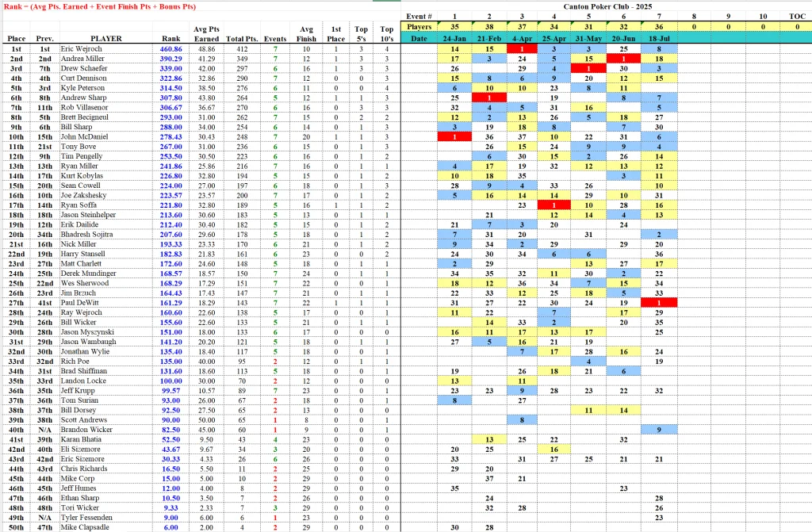The width and height of the screenshot is (812, 532).
Task: Select the red 1st place cell in event 3
Action: (x=522, y=48)
